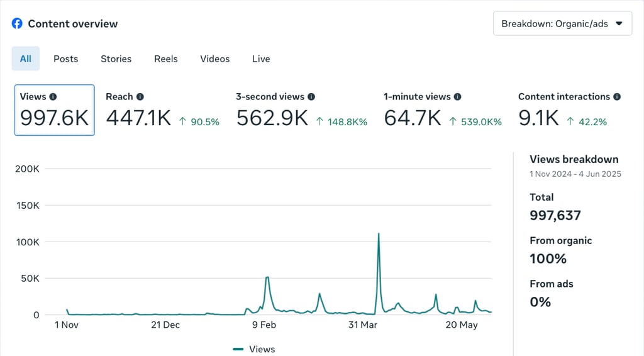Click the Reach info icon
Screen dimensions: 644x356
pyautogui.click(x=140, y=96)
